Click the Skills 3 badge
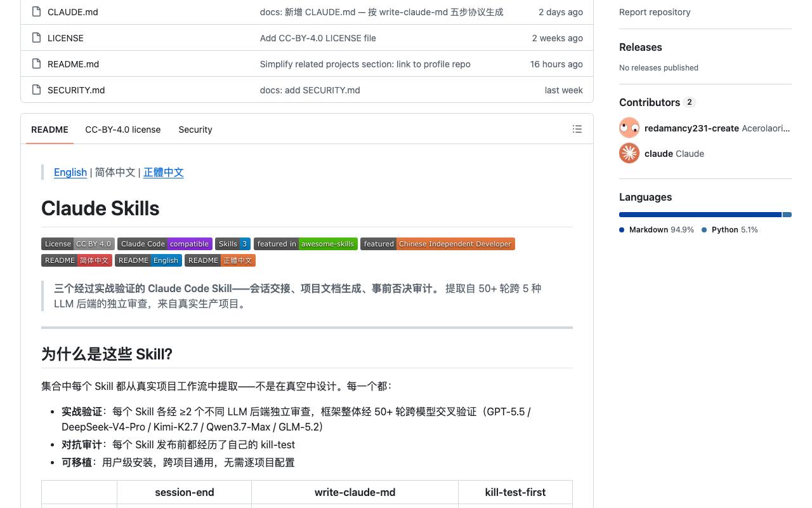The image size is (812, 508). coord(233,244)
